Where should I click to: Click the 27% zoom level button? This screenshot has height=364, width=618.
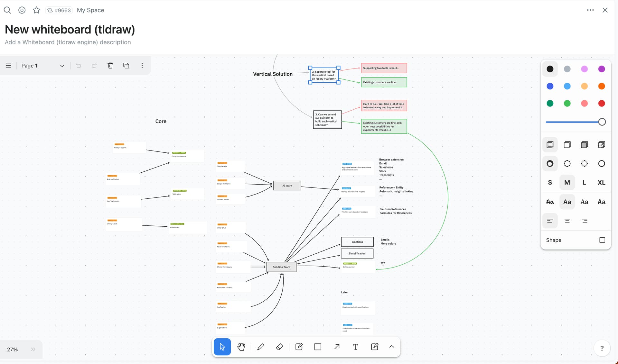[13, 350]
